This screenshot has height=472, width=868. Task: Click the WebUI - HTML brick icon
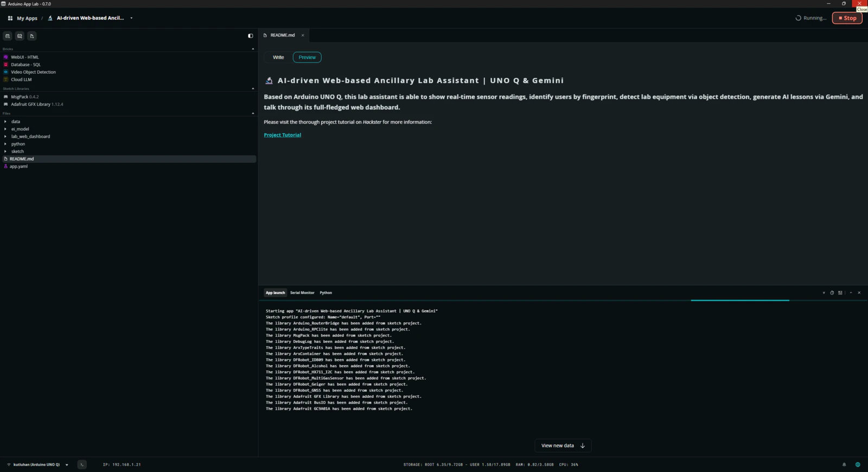[6, 57]
